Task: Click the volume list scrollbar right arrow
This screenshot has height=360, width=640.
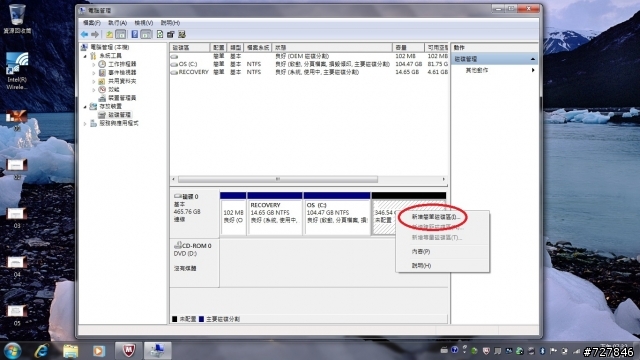Action: point(444,179)
